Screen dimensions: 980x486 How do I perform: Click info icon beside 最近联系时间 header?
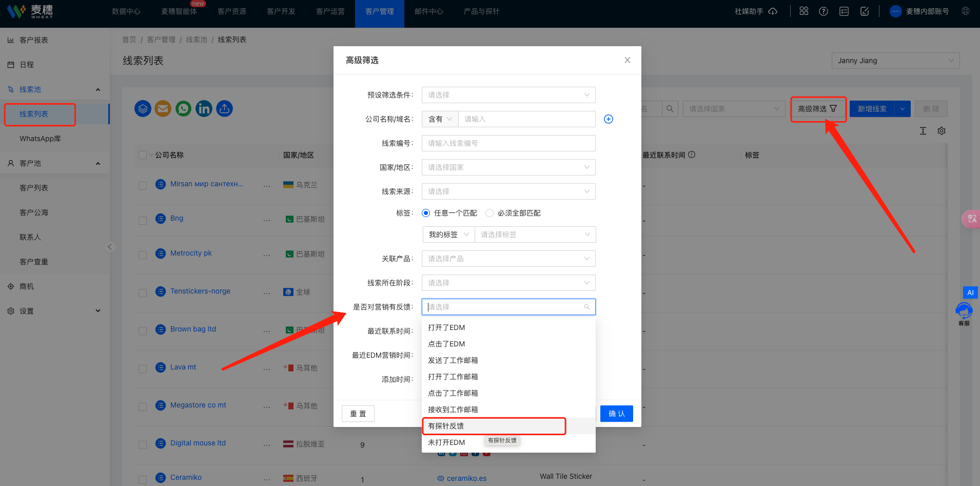(692, 154)
